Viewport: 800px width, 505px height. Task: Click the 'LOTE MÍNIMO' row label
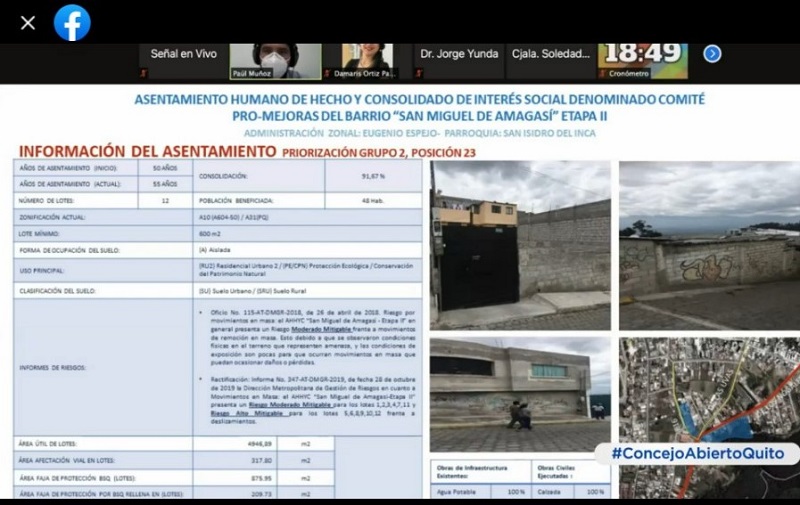click(x=39, y=234)
